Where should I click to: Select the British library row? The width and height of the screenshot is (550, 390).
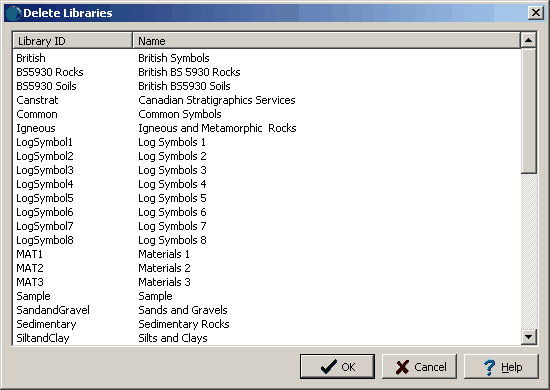267,58
